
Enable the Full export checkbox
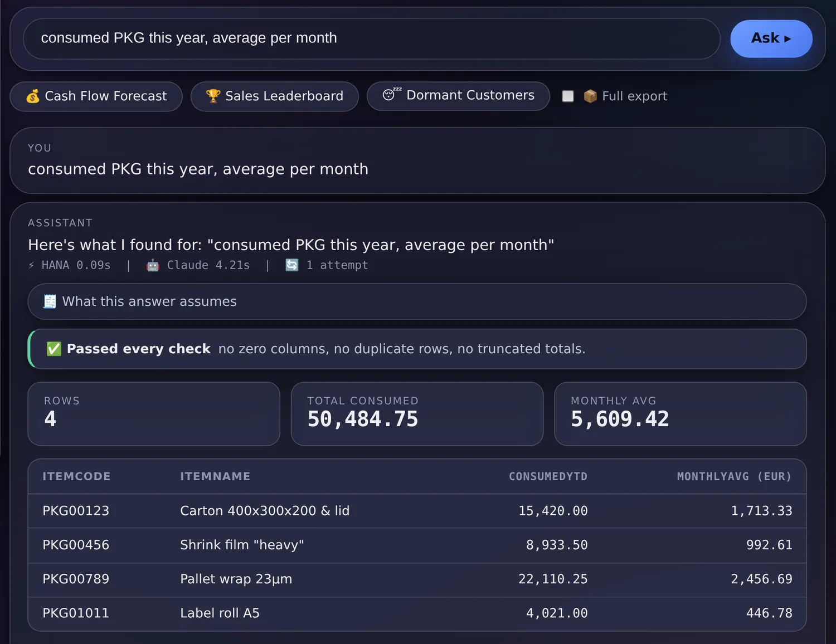point(568,96)
